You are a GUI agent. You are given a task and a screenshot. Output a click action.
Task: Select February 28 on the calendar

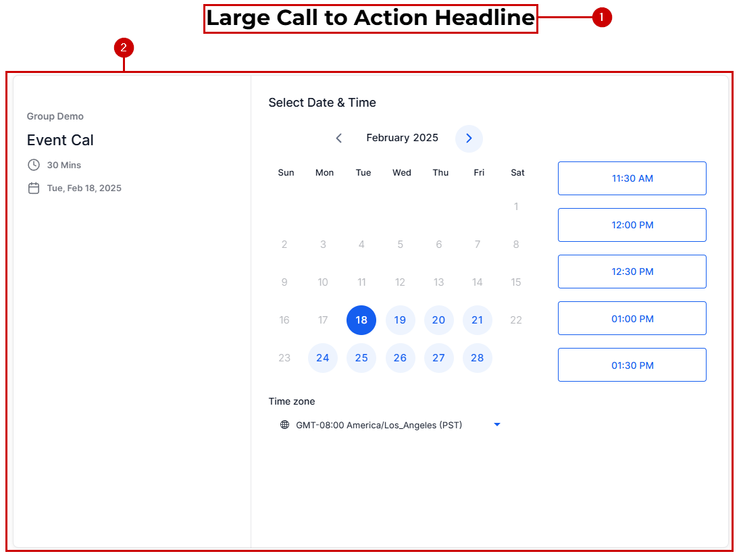click(478, 358)
